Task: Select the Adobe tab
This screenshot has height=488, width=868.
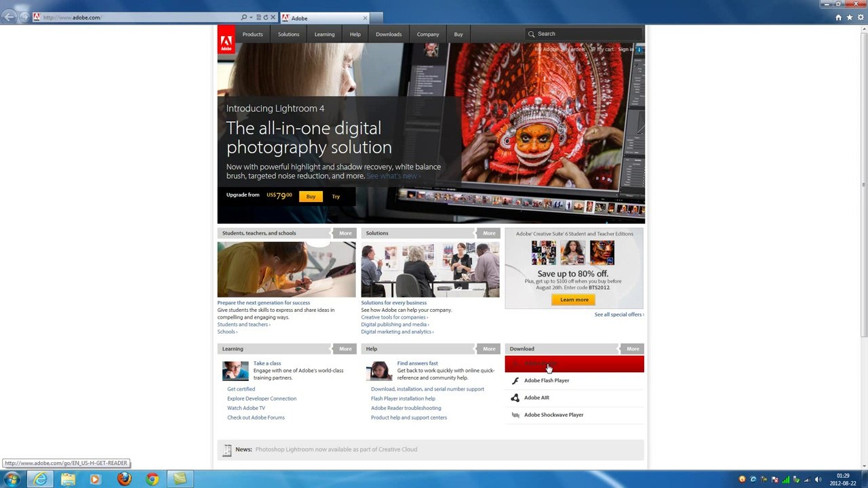Action: [x=324, y=18]
